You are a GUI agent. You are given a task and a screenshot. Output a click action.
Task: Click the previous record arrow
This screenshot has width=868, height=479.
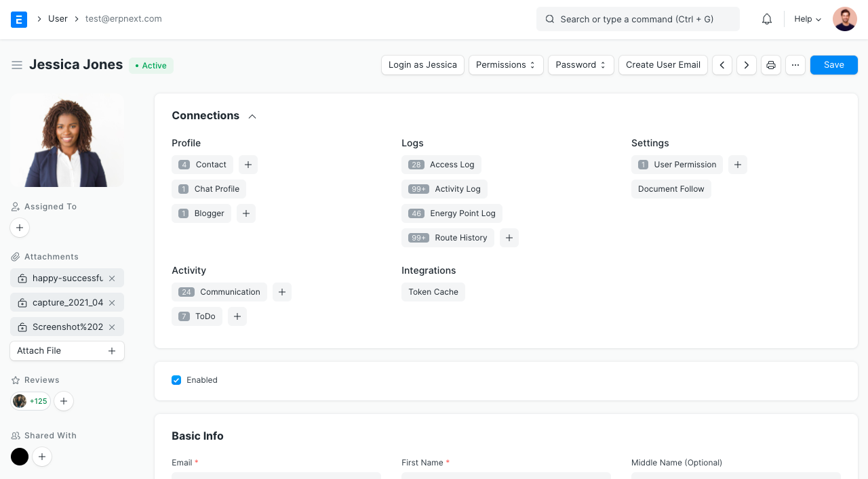[x=722, y=64]
